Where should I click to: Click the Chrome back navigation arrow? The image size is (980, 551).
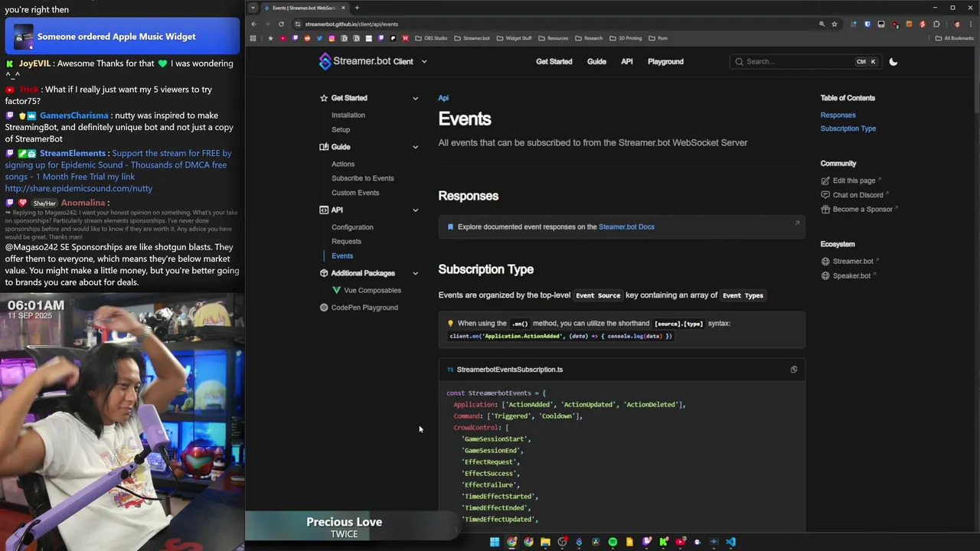(x=253, y=24)
